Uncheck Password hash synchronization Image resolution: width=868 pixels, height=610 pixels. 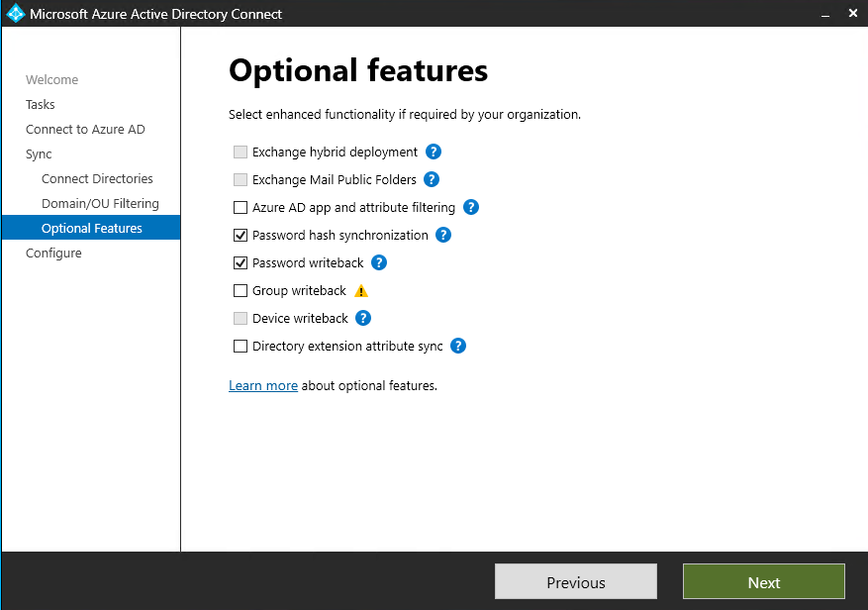241,236
